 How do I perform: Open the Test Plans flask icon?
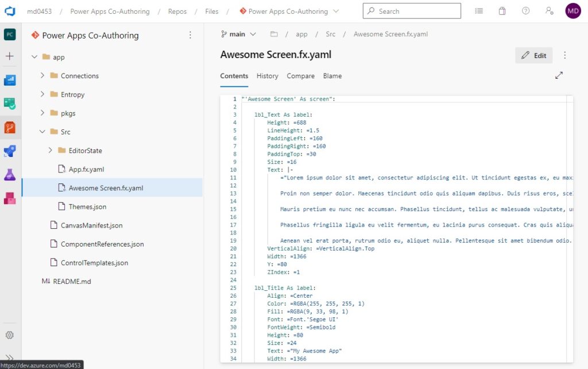point(10,175)
